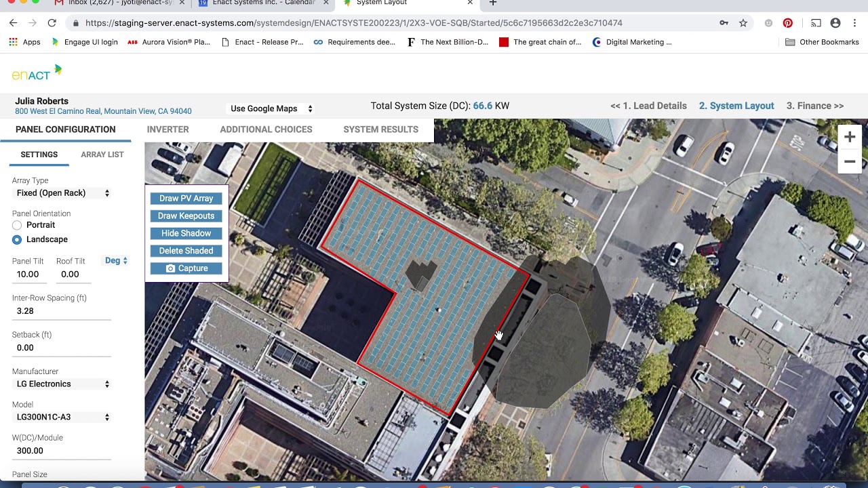
Task: Select Portrait panel orientation
Action: pos(17,225)
